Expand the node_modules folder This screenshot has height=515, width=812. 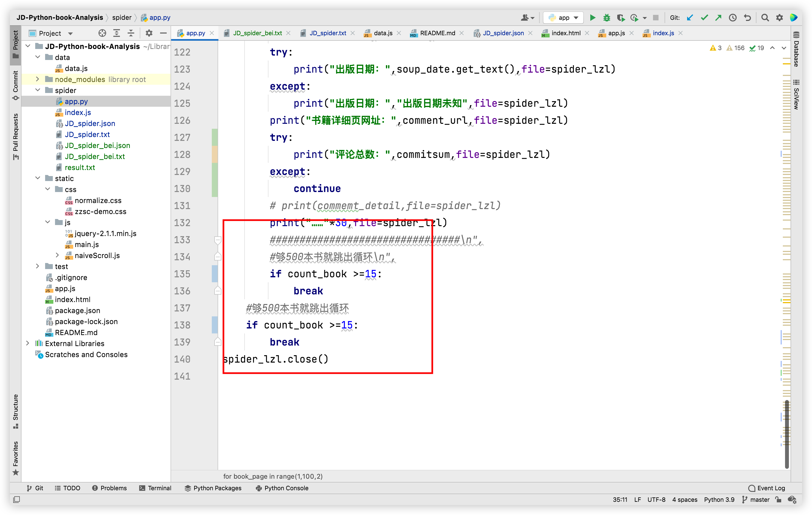[x=38, y=79]
